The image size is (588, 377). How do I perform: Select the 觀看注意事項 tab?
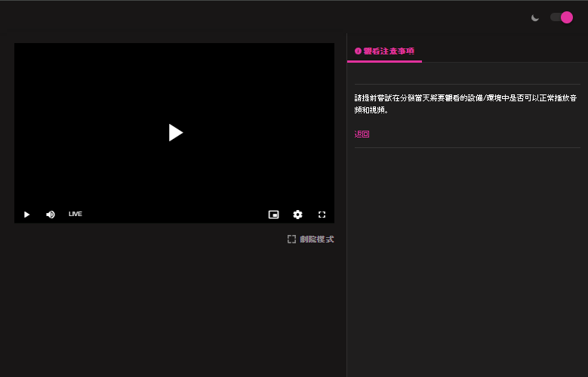coord(384,51)
